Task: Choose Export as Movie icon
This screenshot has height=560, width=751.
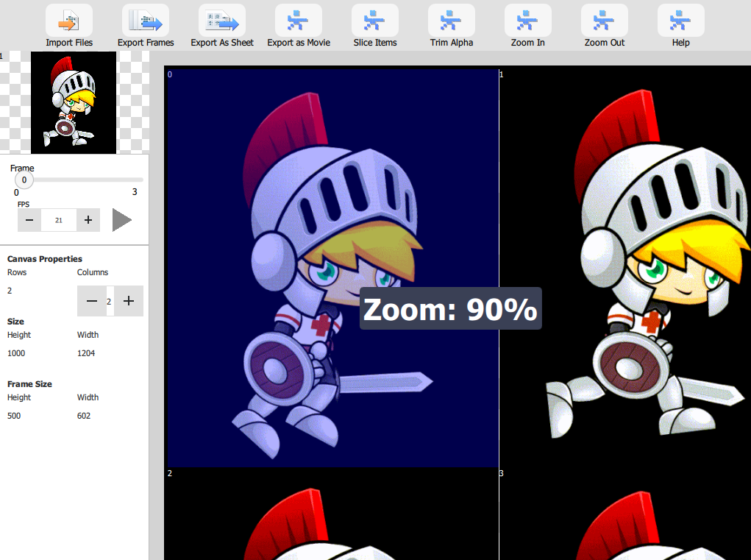Action: click(299, 21)
